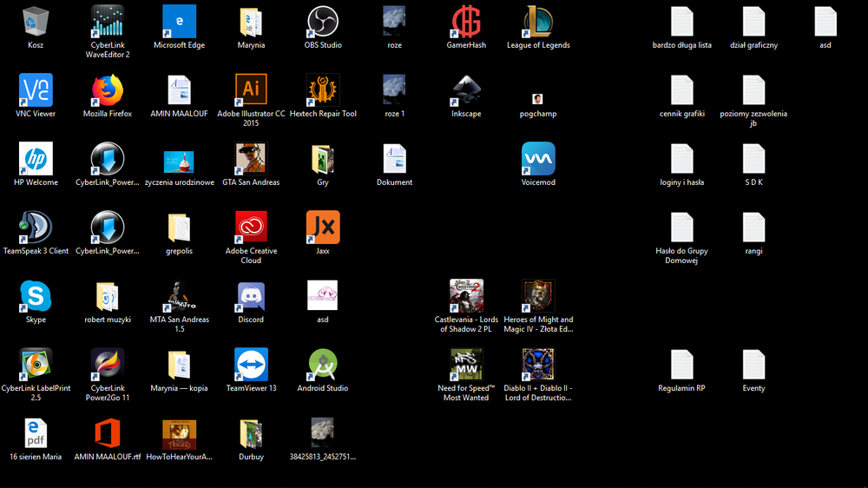Select the Hasło do Grupy Domowej file
The image size is (868, 488).
[681, 228]
